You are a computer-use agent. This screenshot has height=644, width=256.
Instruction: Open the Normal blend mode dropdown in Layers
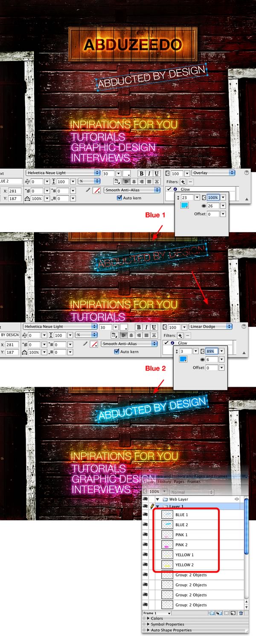pyautogui.click(x=192, y=492)
